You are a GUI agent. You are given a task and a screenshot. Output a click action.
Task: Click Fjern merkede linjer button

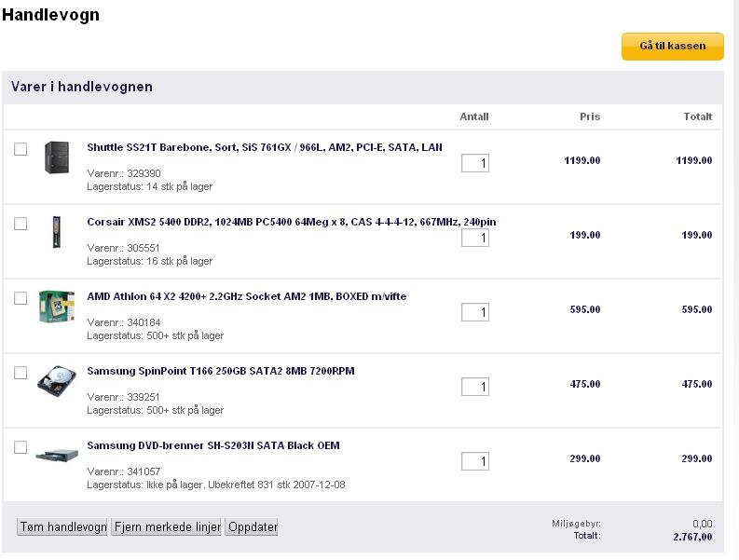point(168,526)
